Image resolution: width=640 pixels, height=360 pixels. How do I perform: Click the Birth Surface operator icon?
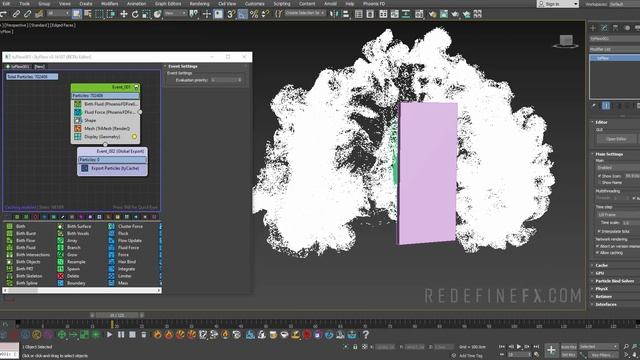pyautogui.click(x=60, y=226)
